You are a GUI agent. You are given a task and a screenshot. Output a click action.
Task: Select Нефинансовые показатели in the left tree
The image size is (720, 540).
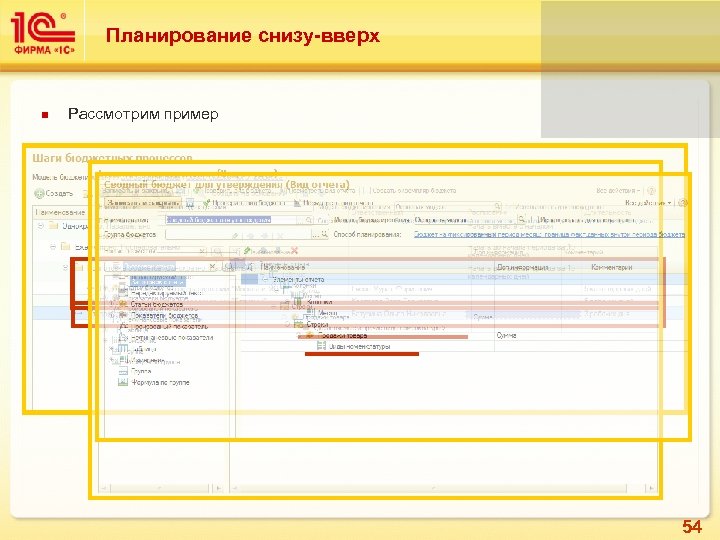(172, 338)
